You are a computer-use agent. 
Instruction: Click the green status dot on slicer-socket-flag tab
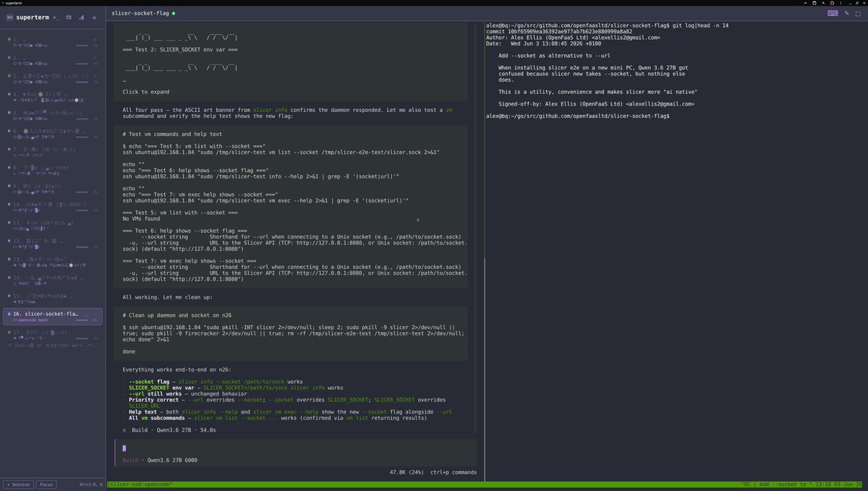pyautogui.click(x=174, y=14)
